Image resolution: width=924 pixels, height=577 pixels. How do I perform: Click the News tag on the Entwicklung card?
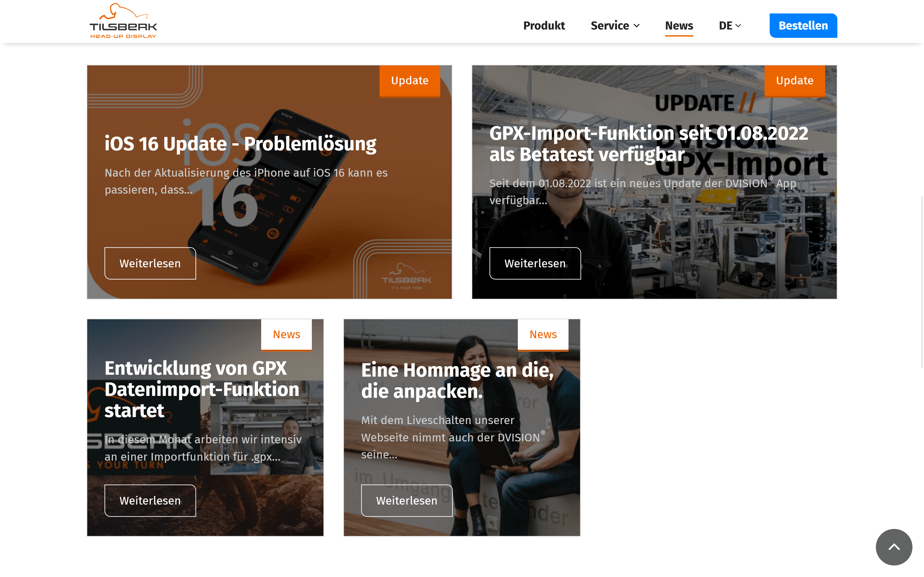coord(287,335)
